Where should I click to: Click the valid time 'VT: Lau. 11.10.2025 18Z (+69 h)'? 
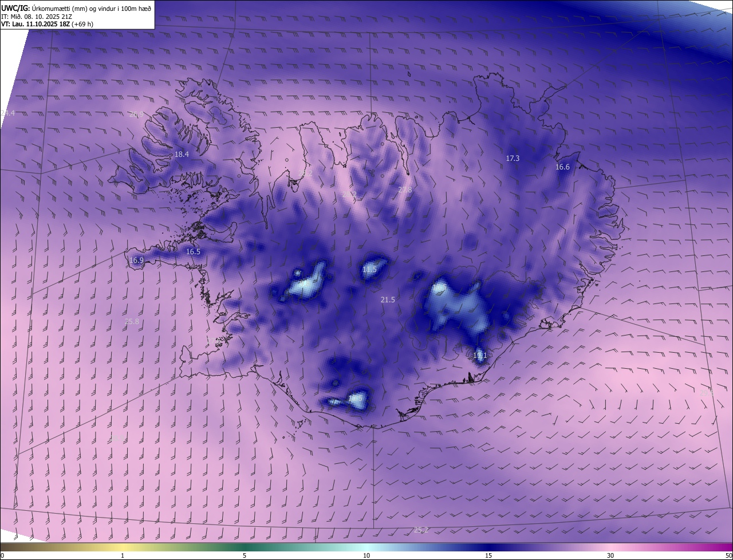point(47,24)
